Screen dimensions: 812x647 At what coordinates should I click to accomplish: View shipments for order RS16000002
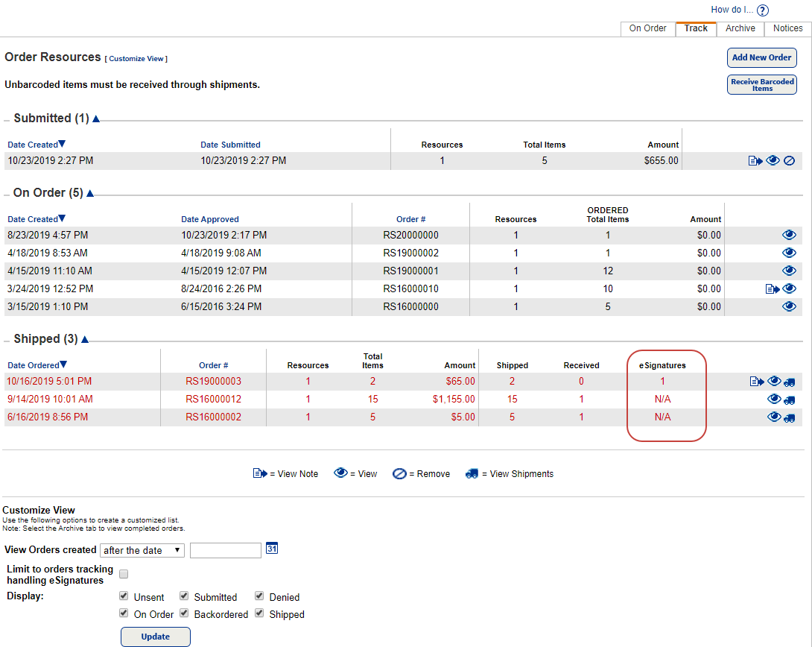(x=790, y=419)
